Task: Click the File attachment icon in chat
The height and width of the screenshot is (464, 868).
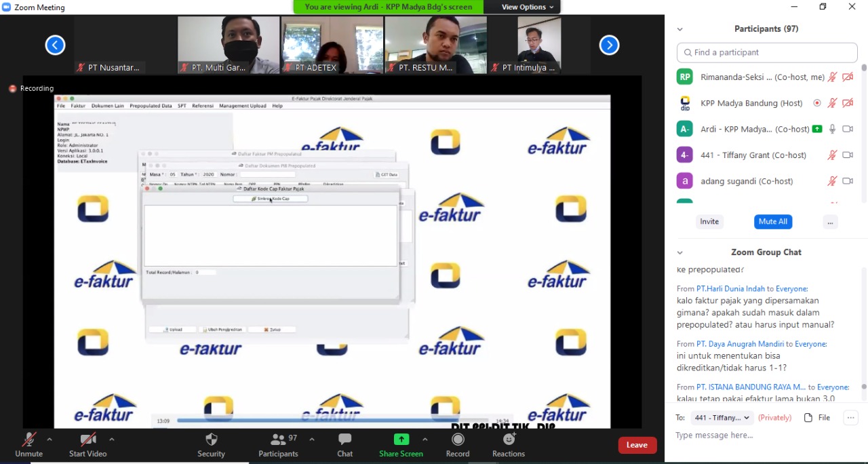Action: (x=808, y=417)
